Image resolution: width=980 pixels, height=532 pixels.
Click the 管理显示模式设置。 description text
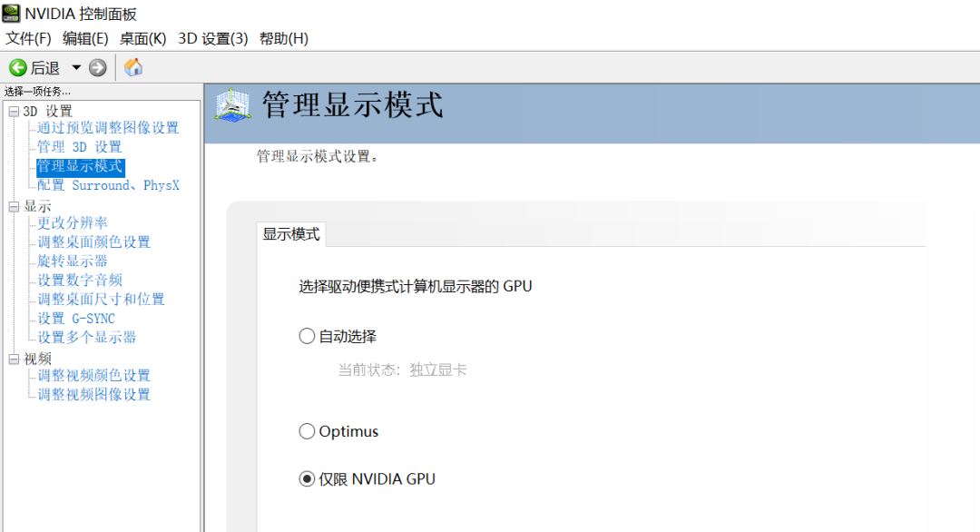point(318,157)
